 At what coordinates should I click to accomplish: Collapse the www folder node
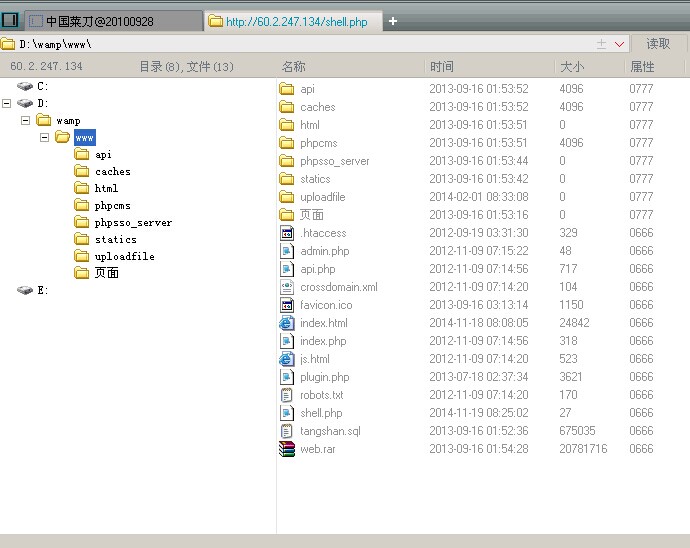[x=44, y=138]
